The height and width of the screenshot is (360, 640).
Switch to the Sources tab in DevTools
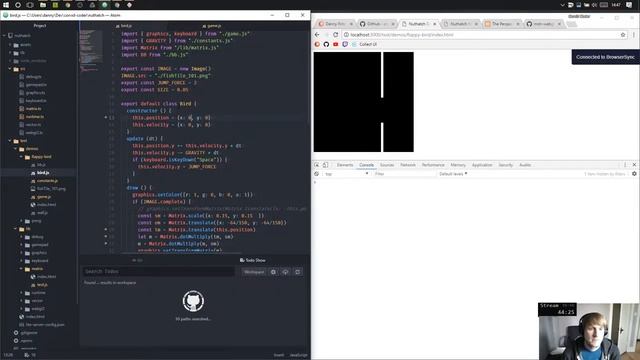click(387, 165)
